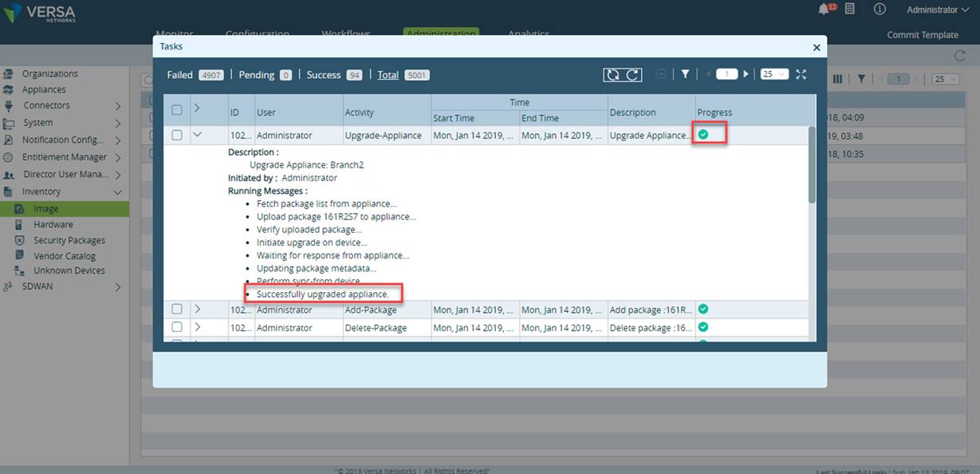Image resolution: width=980 pixels, height=474 pixels.
Task: Open Hardware under Inventory
Action: point(53,225)
